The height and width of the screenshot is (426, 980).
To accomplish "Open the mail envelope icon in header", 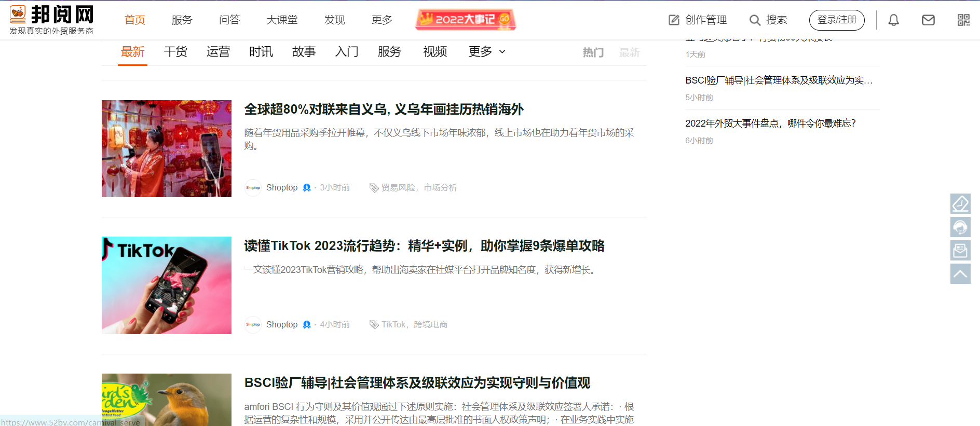I will click(x=928, y=20).
